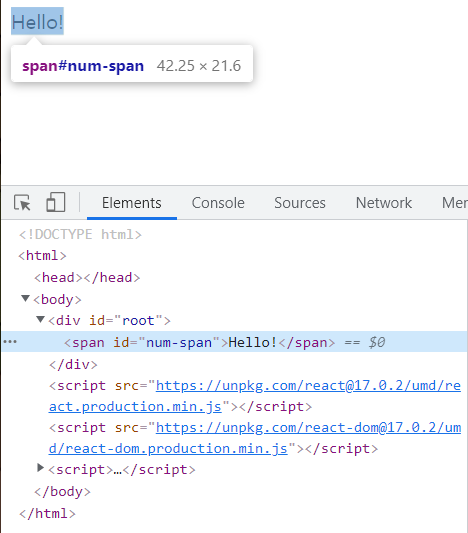Screen dimensions: 468x533
Task: Open the partially visible Memory tab
Action: pyautogui.click(x=455, y=203)
